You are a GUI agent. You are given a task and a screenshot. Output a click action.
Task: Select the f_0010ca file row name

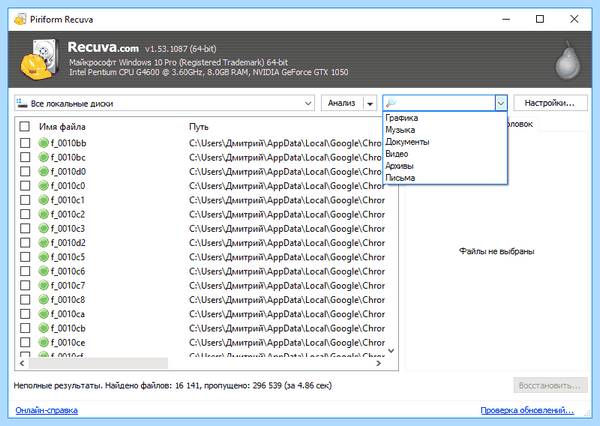[x=68, y=314]
